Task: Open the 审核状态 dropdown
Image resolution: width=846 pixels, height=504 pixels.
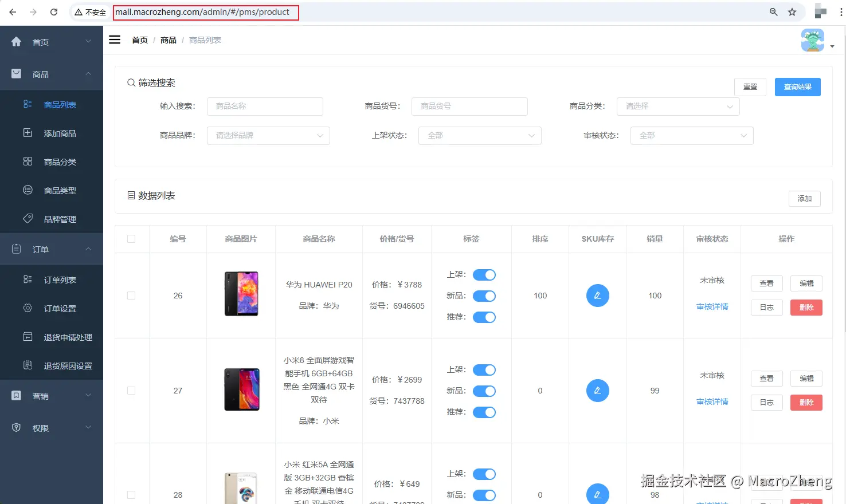Action: coord(692,136)
